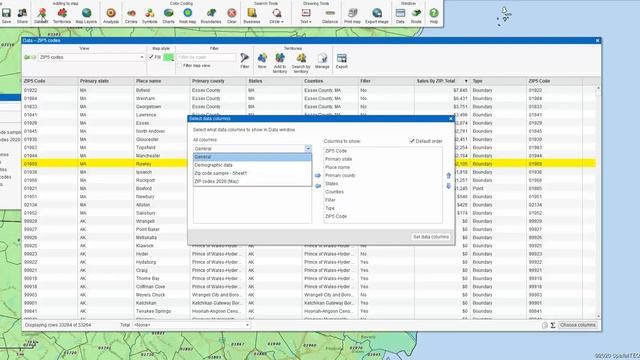
Task: Click the Clear color coding icon
Action: point(232,16)
